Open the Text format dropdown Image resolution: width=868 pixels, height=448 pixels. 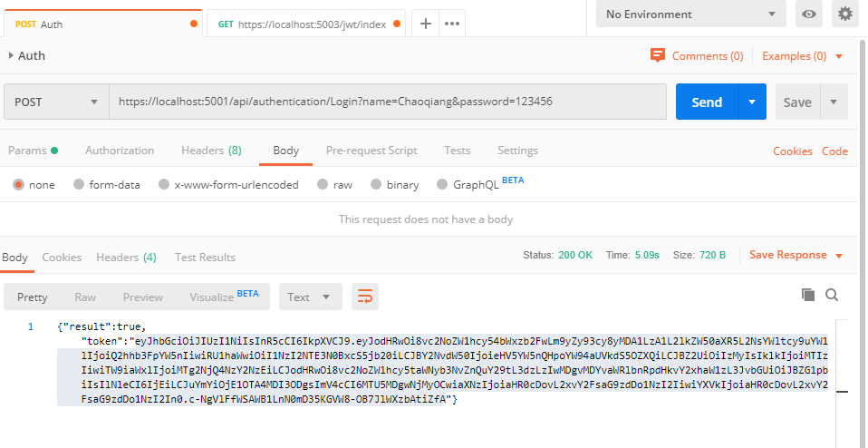(310, 297)
